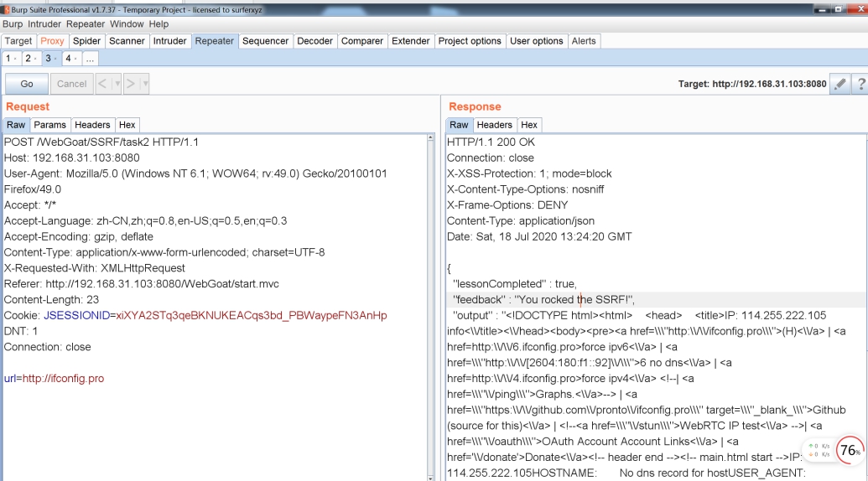Click the request pane scroll down arrow
Image resolution: width=868 pixels, height=481 pixels.
tap(431, 477)
